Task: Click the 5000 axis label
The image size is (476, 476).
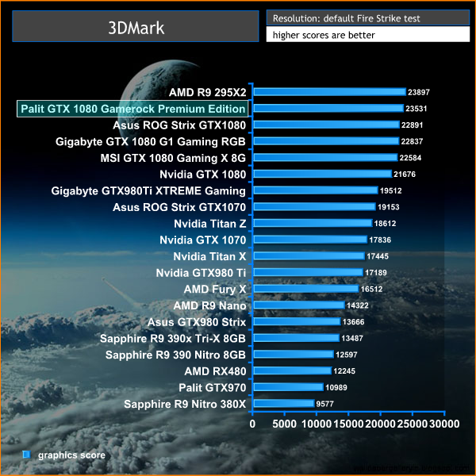Action: coord(285,424)
